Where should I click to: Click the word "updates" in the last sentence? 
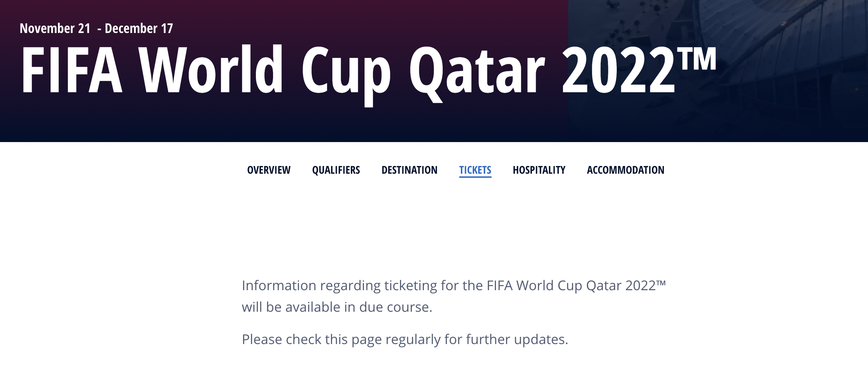point(540,339)
